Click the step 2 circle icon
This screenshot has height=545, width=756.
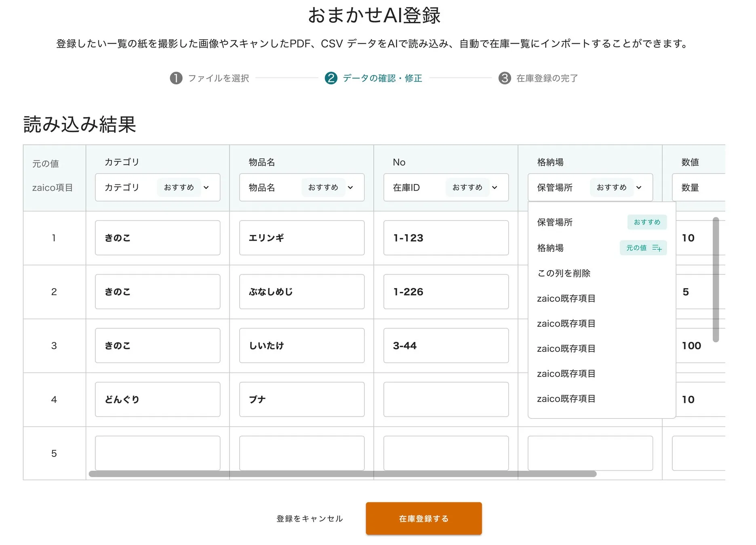[331, 78]
